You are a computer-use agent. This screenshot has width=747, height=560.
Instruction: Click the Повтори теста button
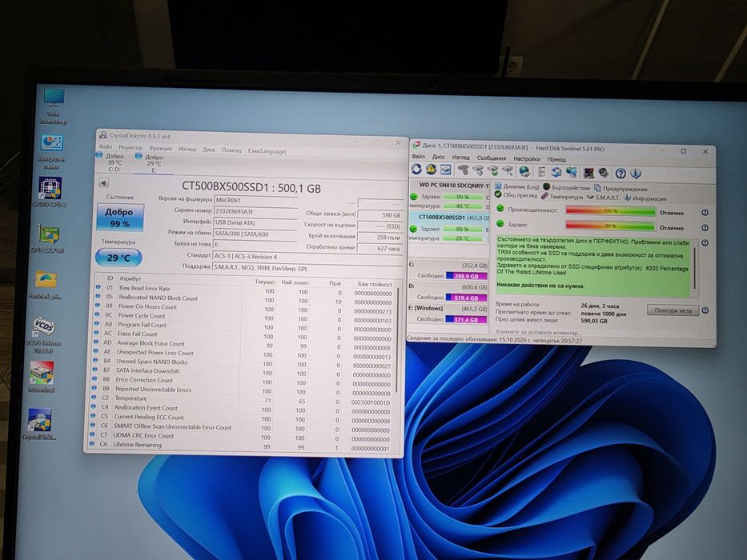coord(673,310)
